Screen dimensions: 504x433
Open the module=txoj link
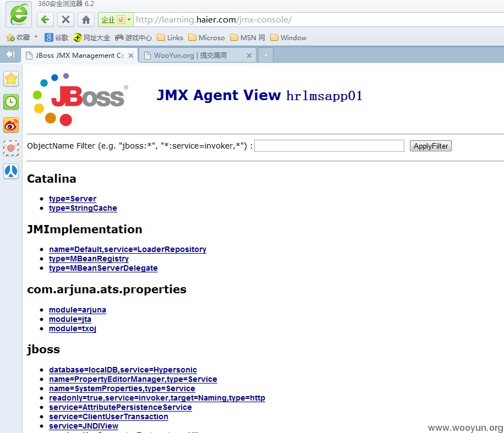pos(73,328)
